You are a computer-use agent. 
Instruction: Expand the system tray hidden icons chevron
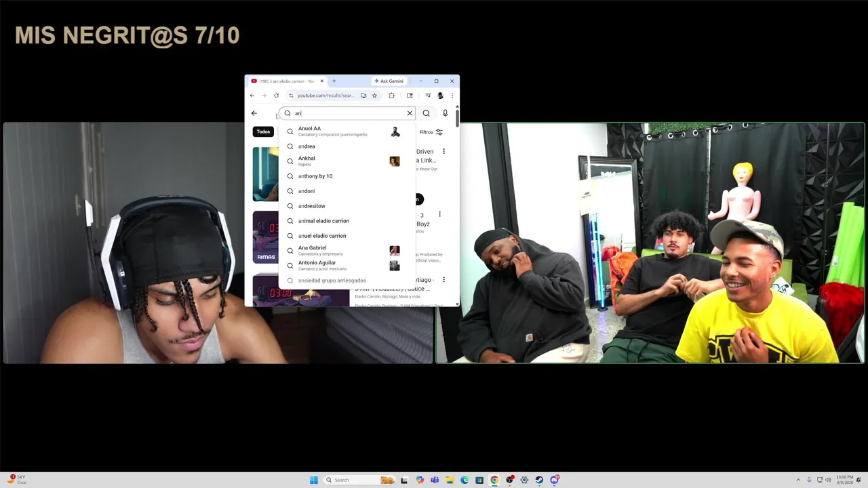[x=798, y=480]
